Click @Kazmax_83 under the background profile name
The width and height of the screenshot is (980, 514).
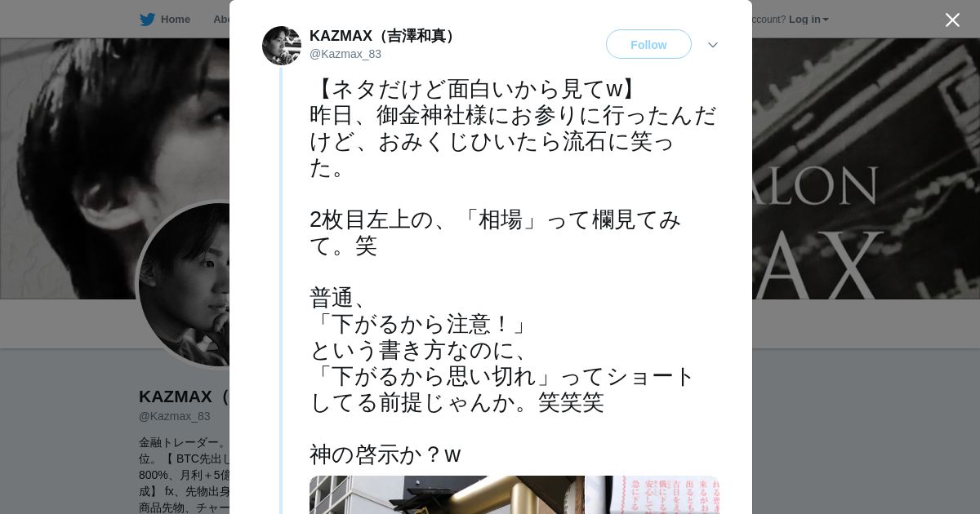click(175, 416)
